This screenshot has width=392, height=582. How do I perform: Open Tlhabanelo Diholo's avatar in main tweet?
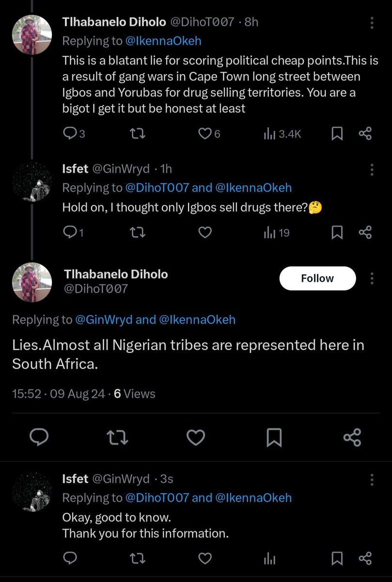coord(32,282)
